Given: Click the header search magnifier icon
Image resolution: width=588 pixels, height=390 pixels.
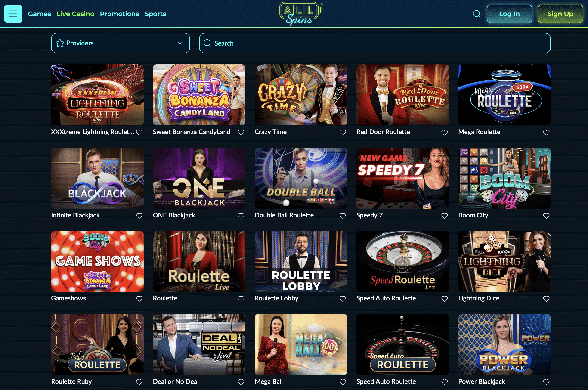Looking at the screenshot, I should (x=476, y=14).
